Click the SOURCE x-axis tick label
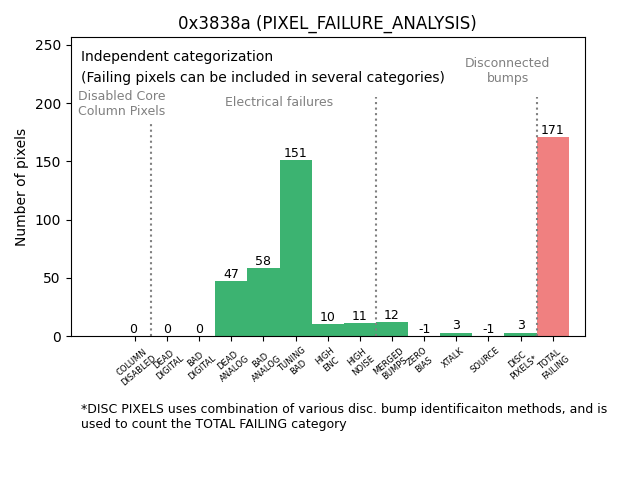Viewport: 640px width, 480px height. click(x=485, y=359)
